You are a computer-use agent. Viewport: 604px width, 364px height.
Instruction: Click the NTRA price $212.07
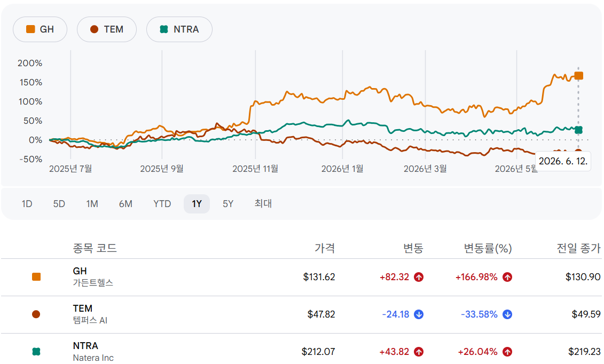pos(318,352)
